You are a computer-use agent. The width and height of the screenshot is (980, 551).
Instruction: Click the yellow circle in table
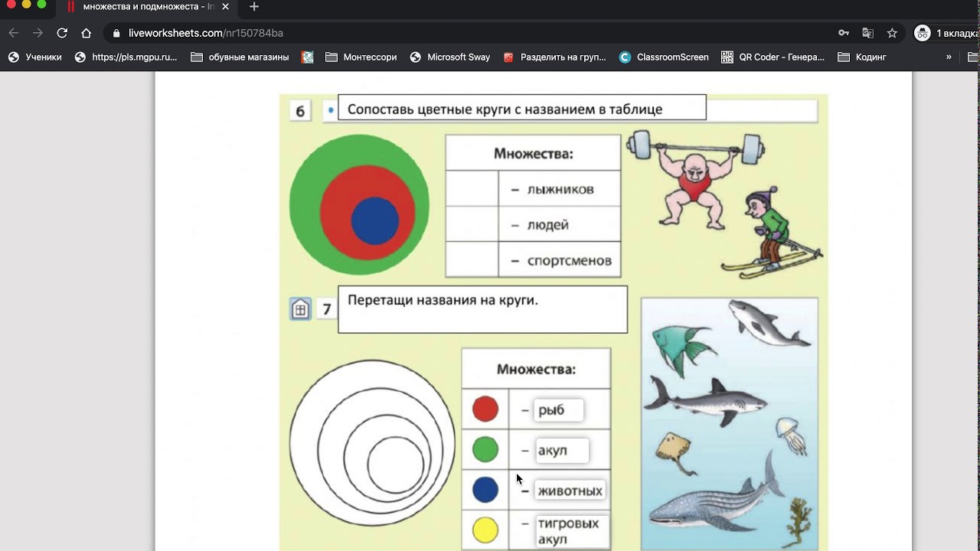tap(485, 530)
